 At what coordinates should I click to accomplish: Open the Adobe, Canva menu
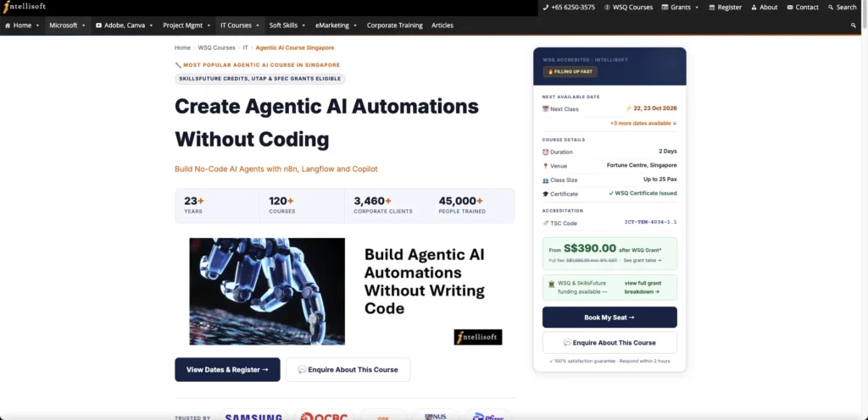120,25
